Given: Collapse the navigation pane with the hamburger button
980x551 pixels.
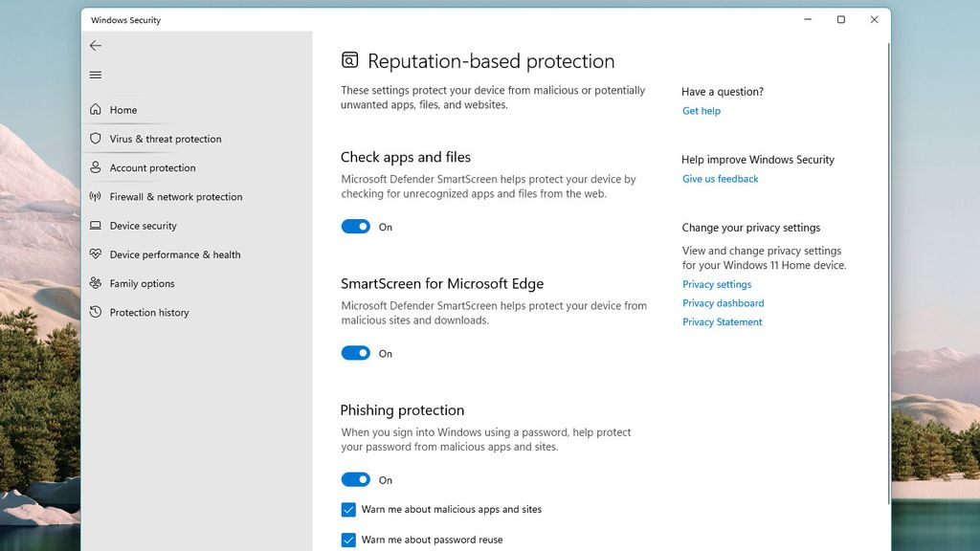Looking at the screenshot, I should (95, 75).
